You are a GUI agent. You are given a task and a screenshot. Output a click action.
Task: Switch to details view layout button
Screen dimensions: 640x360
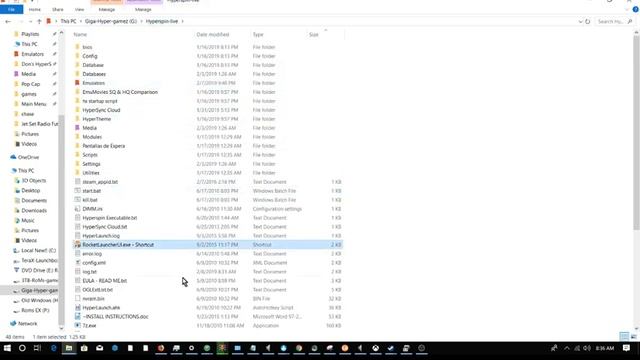tap(624, 337)
